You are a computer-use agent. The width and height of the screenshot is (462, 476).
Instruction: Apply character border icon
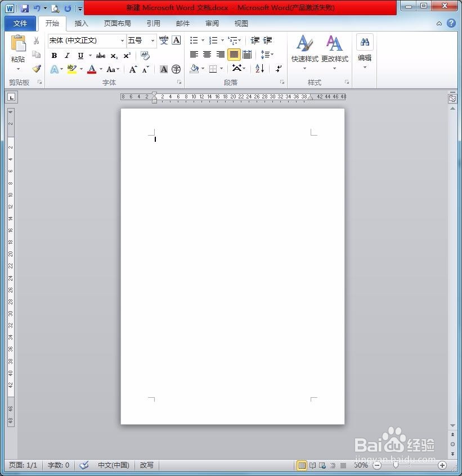(x=176, y=40)
